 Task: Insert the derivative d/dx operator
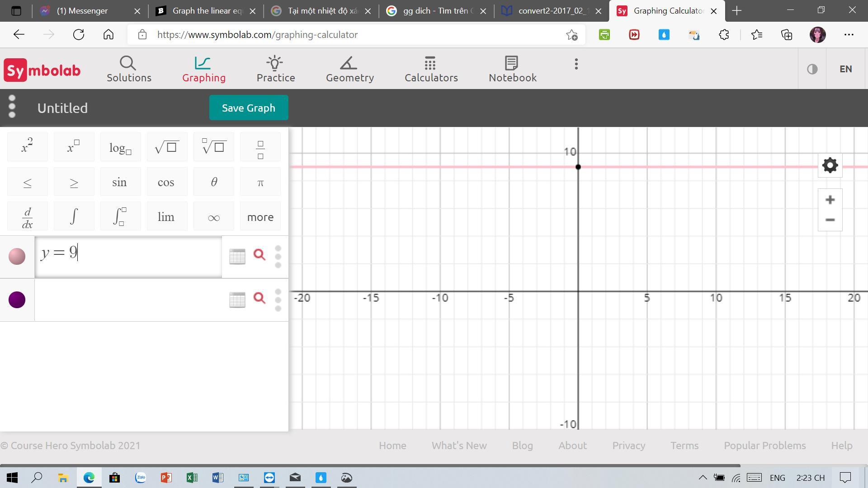[28, 217]
